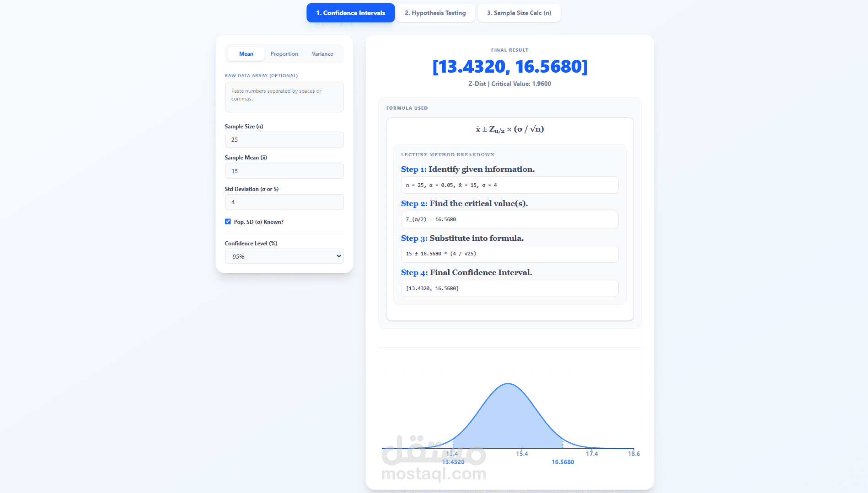Click the 18.6 axis tick label
This screenshot has width=868, height=493.
634,454
